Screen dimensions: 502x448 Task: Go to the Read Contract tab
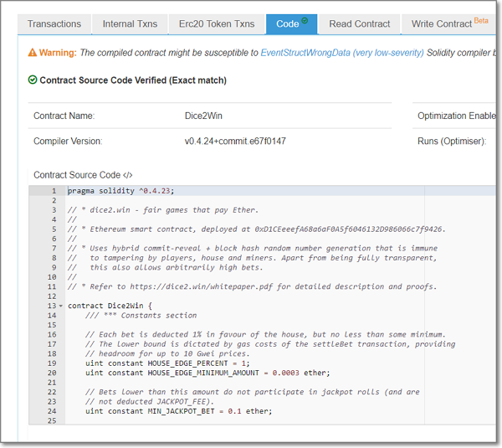coord(359,24)
